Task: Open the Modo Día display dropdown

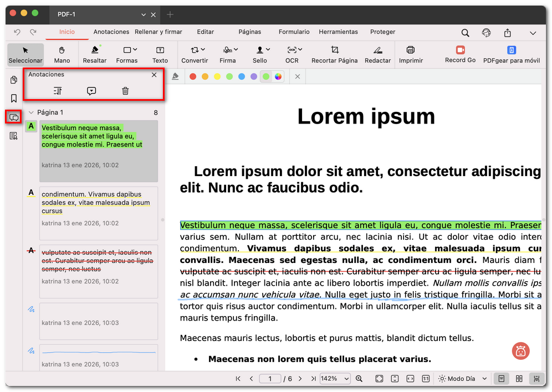Action: 461,378
